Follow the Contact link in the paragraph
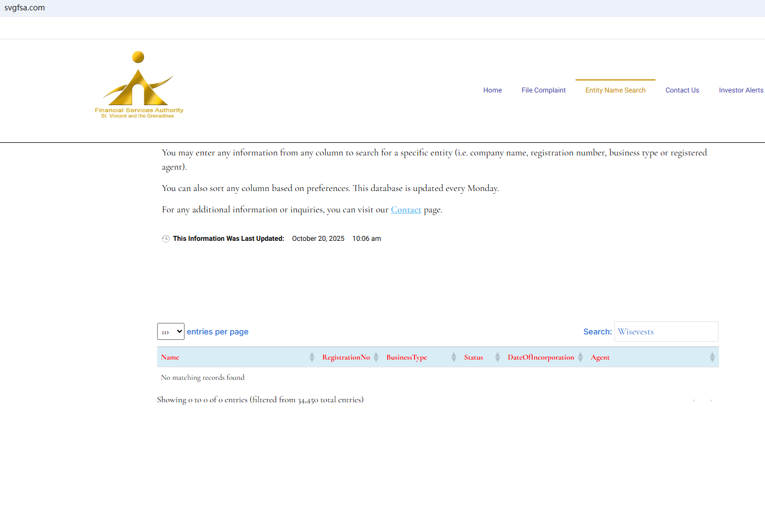765x532 pixels. tap(406, 210)
